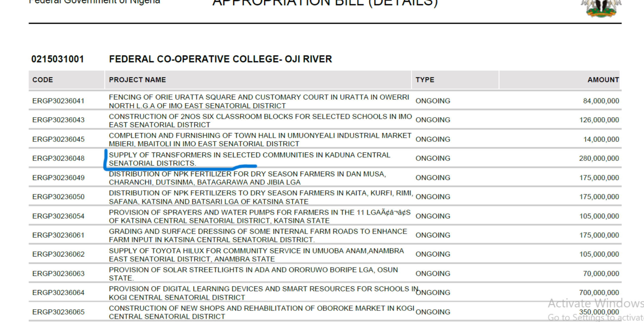Screen dimensions: 644x322
Task: Select the code ERGP30236043
Action: (58, 120)
